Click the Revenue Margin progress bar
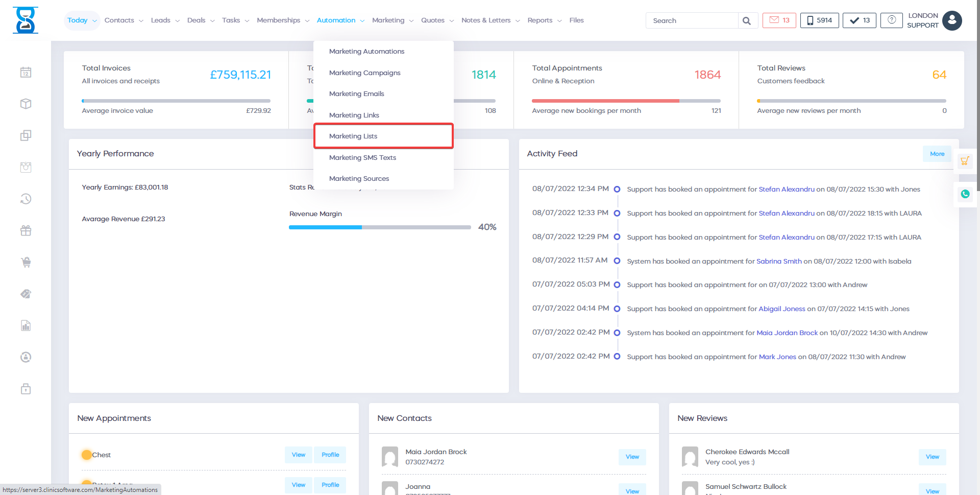Screen dimensions: 980x495 pyautogui.click(x=379, y=227)
